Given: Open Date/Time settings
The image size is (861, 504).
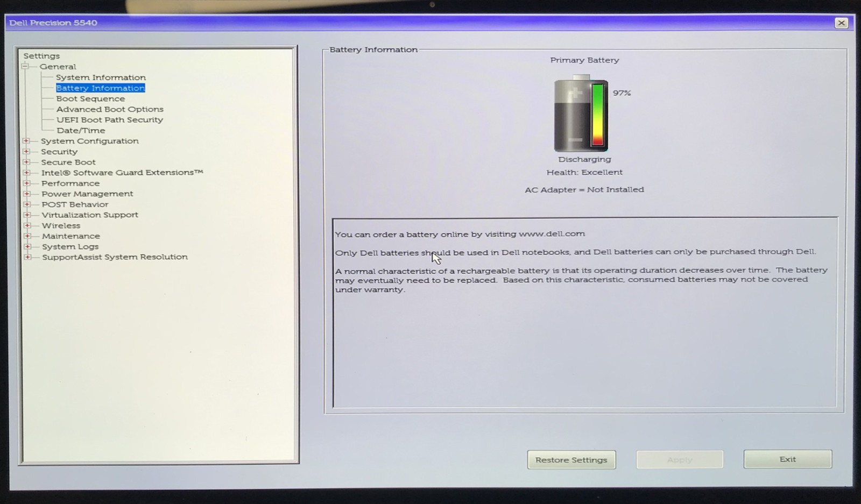Looking at the screenshot, I should point(81,131).
